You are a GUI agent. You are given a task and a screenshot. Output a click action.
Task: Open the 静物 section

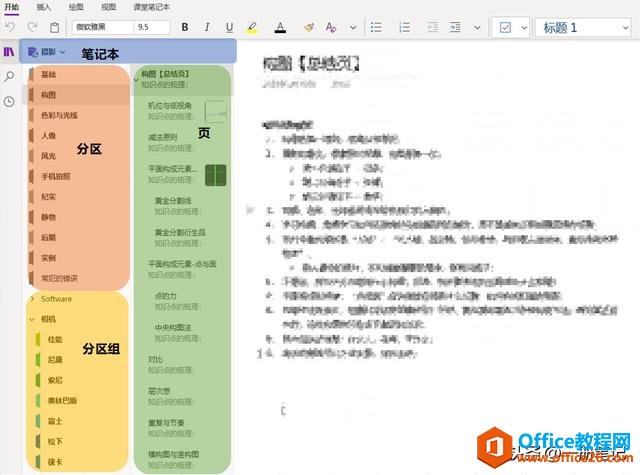pos(80,217)
